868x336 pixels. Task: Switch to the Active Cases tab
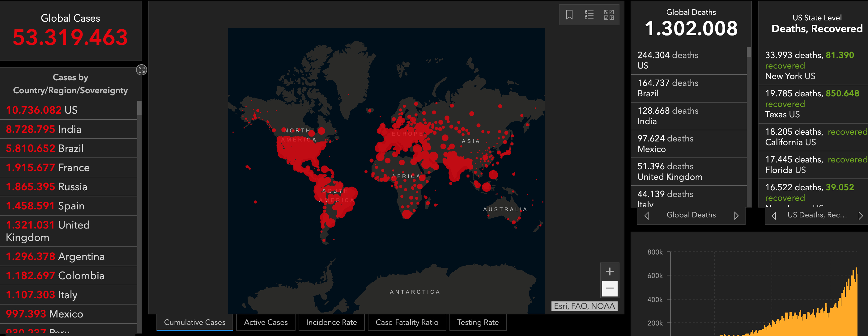(x=266, y=322)
